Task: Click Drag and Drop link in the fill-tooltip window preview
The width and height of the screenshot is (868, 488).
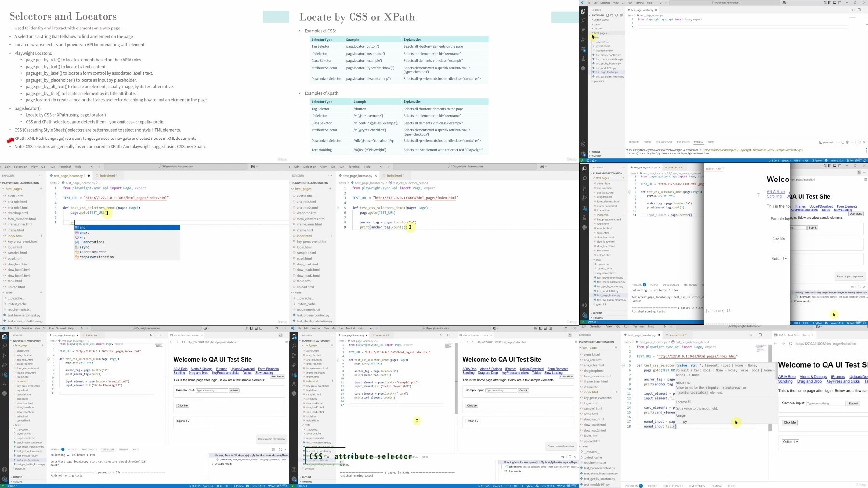Action: click(809, 381)
